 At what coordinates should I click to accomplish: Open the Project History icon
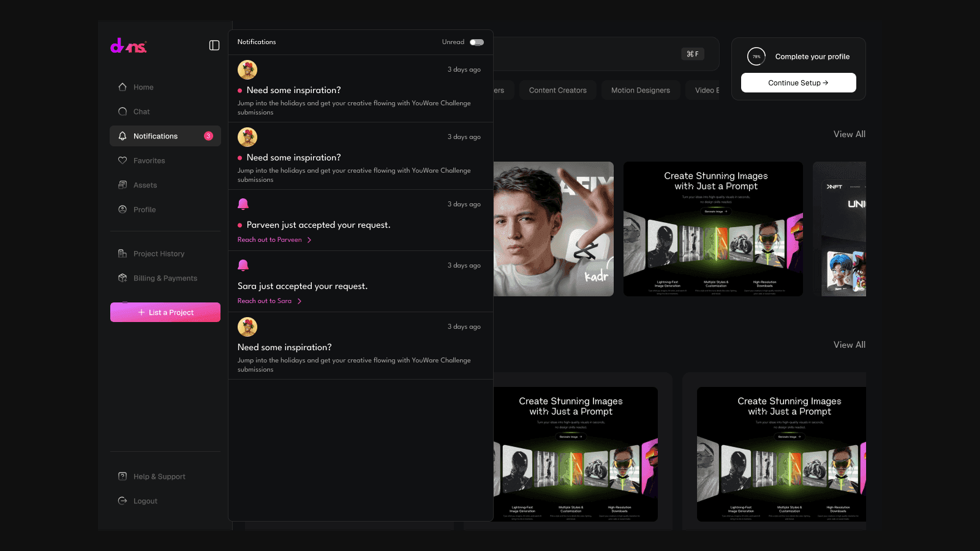[x=123, y=253]
